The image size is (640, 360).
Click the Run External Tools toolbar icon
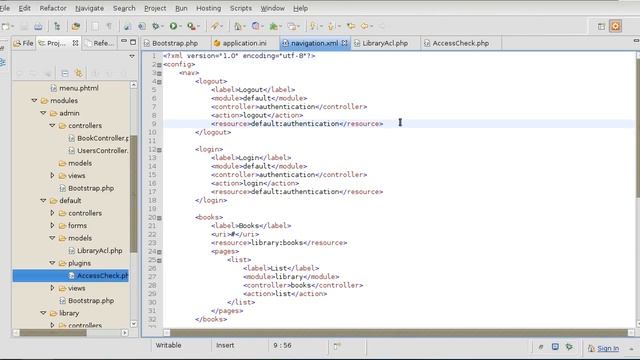tap(191, 27)
